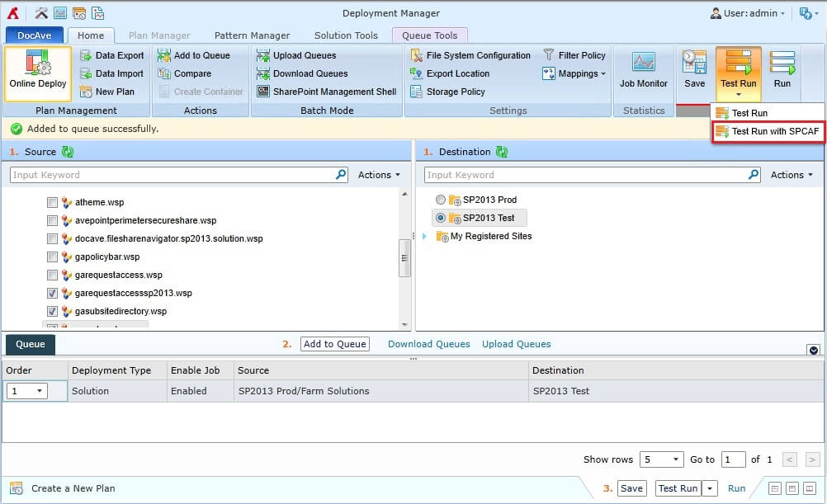Check avepointperimetersecureshare.wsp checkbox
Viewport: 827px width, 504px height.
coord(52,220)
